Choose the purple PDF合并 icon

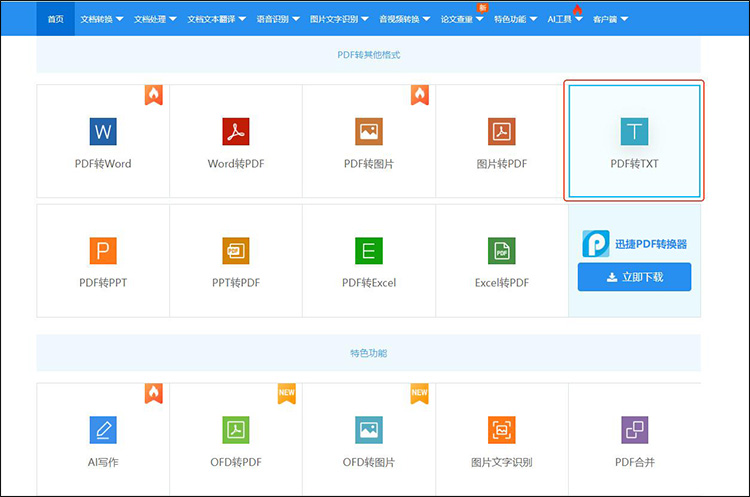coord(634,430)
